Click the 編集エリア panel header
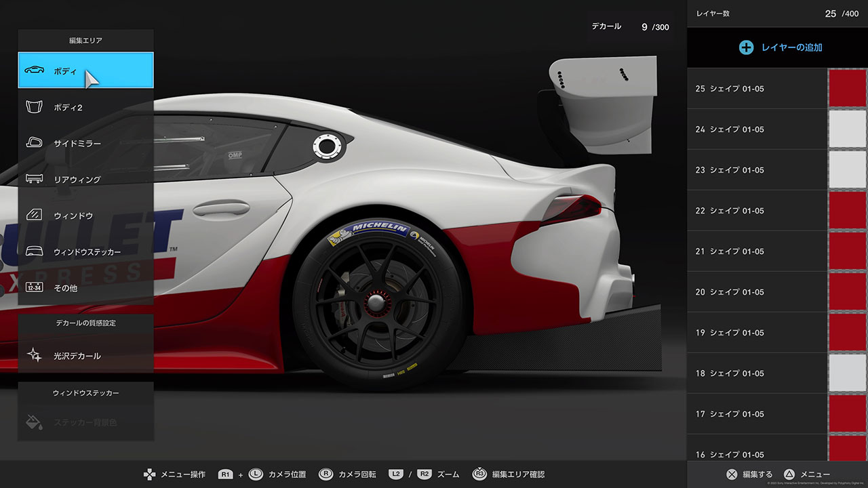The width and height of the screenshot is (868, 488). pyautogui.click(x=85, y=41)
